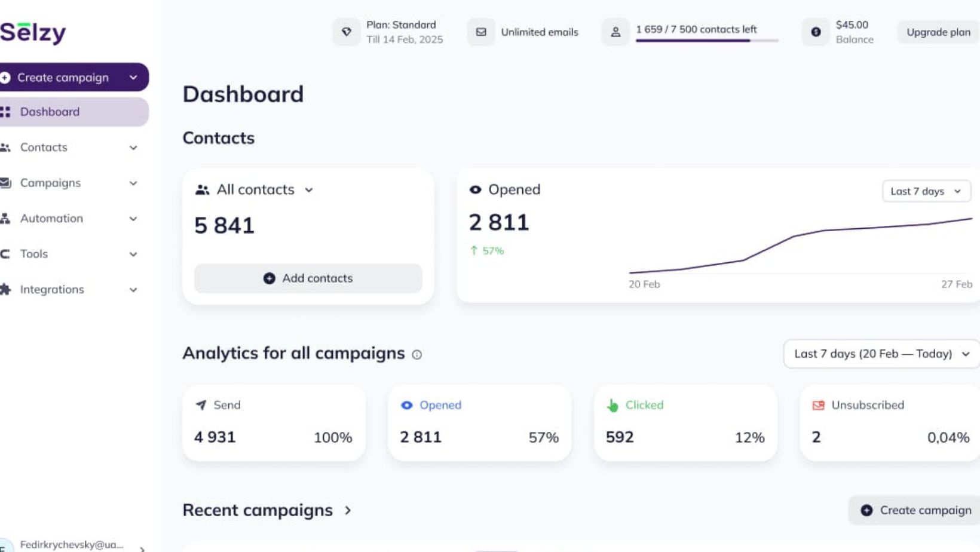Click Create campaign button near Recent campaigns

(x=915, y=510)
